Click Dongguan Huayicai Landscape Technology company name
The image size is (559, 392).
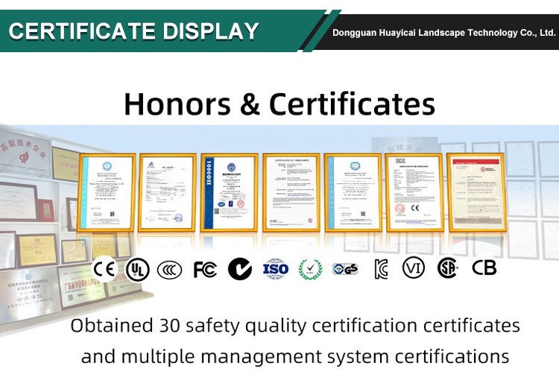pyautogui.click(x=443, y=33)
